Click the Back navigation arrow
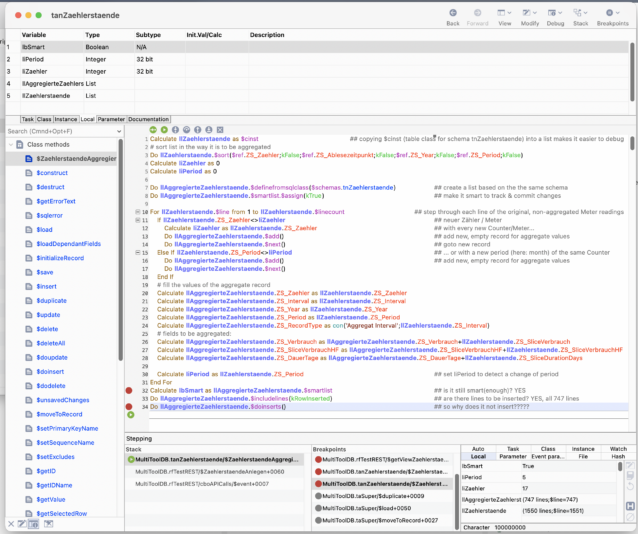Viewport: 638px width, 534px height. 452,13
